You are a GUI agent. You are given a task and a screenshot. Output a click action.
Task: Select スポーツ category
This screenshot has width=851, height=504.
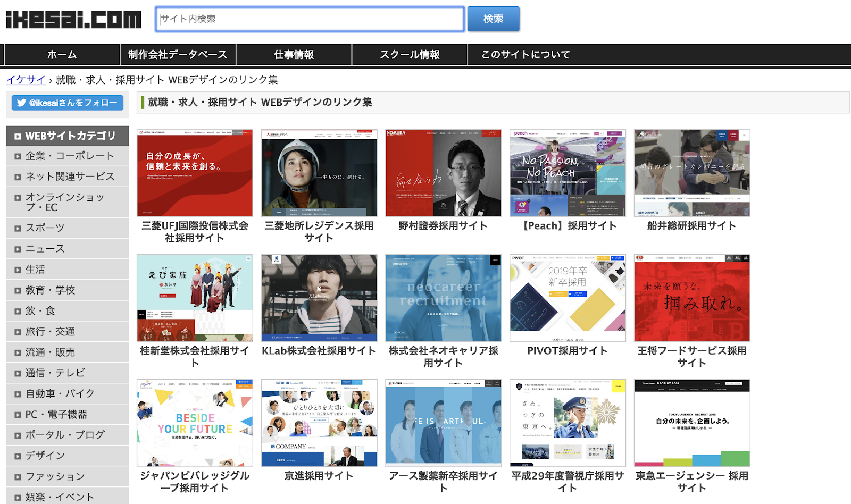tap(68, 228)
